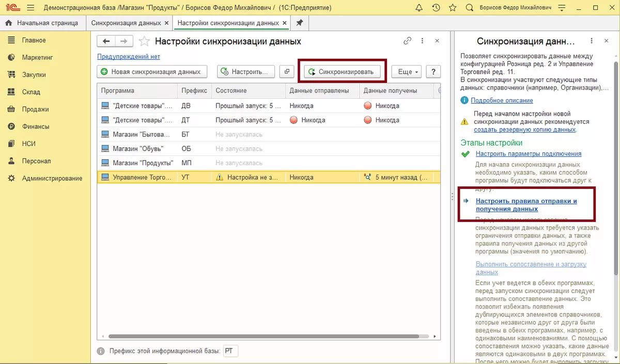Add current page to favorites star

click(x=145, y=41)
